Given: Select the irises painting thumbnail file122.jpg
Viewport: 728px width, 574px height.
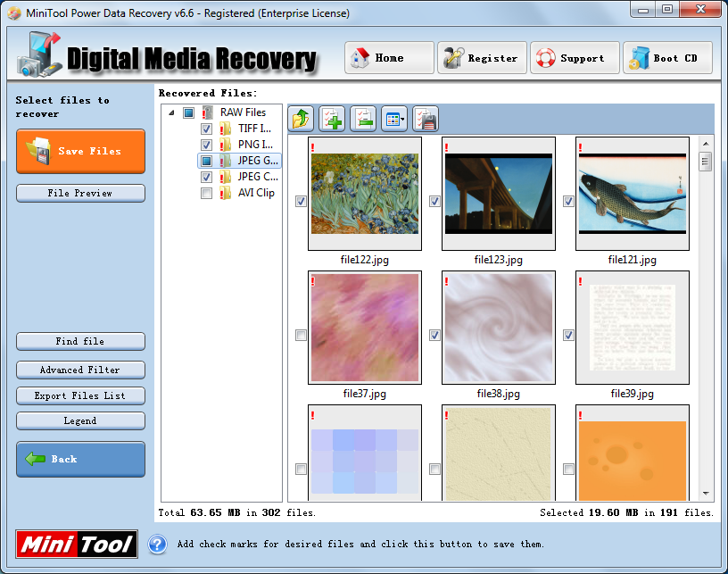Looking at the screenshot, I should pyautogui.click(x=365, y=194).
